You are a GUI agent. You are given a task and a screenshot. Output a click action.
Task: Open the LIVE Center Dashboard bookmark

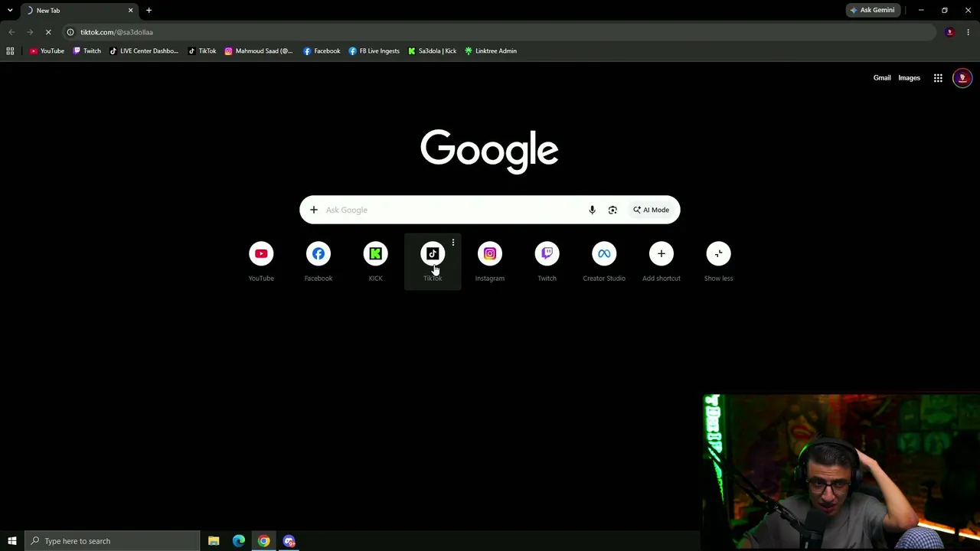click(x=144, y=51)
